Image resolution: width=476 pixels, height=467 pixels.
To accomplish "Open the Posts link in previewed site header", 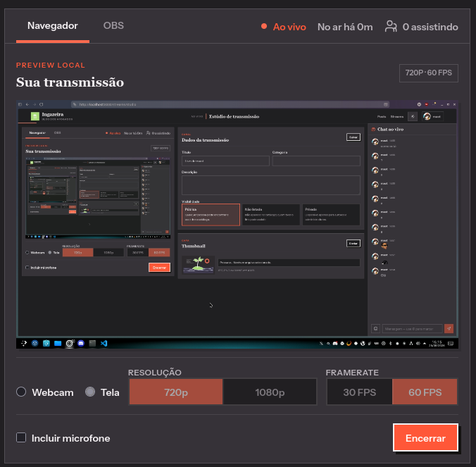I will pyautogui.click(x=381, y=117).
